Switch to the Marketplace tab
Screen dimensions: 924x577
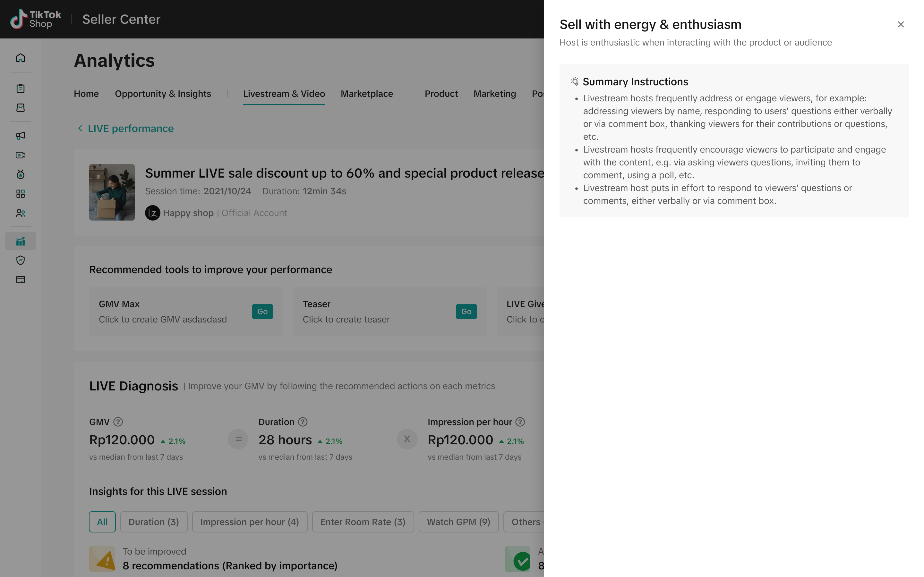(366, 94)
